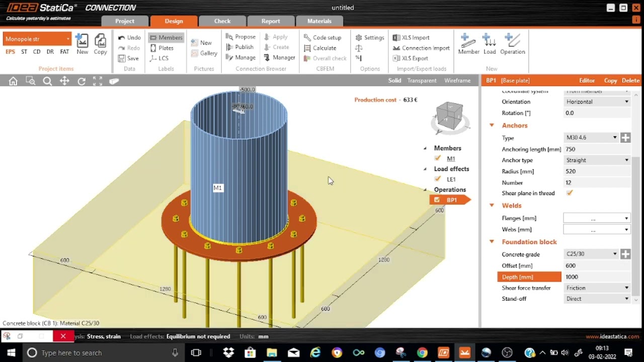Click the Anchoring length field
Screen dimensions: 644x362
[597, 149]
